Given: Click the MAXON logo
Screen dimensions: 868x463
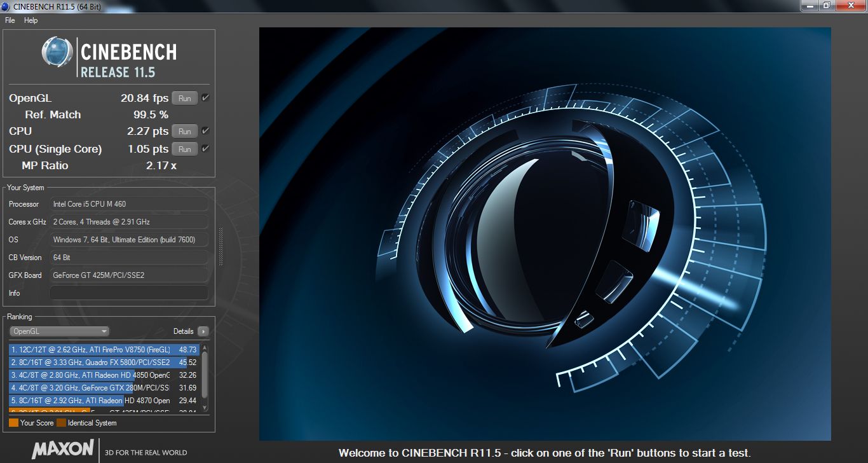Looking at the screenshot, I should point(63,449).
